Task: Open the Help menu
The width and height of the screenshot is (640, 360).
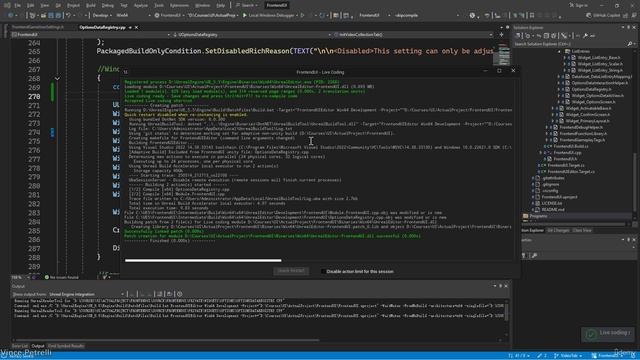Action: (221, 5)
